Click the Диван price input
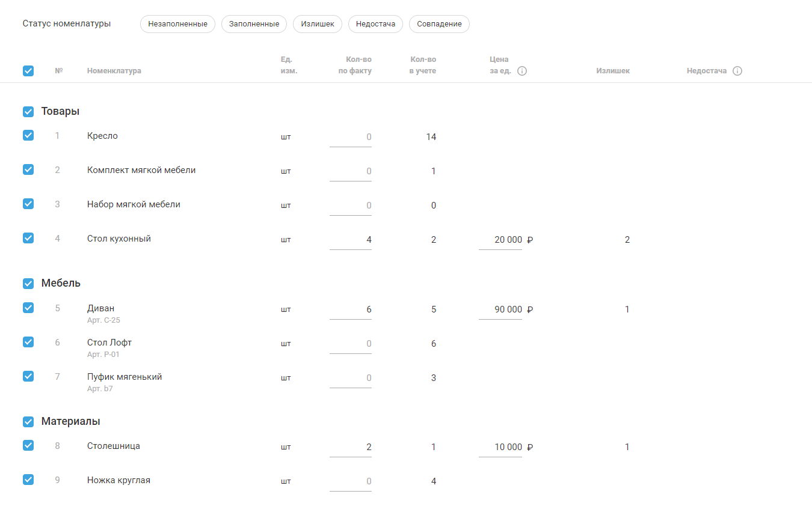 click(501, 310)
